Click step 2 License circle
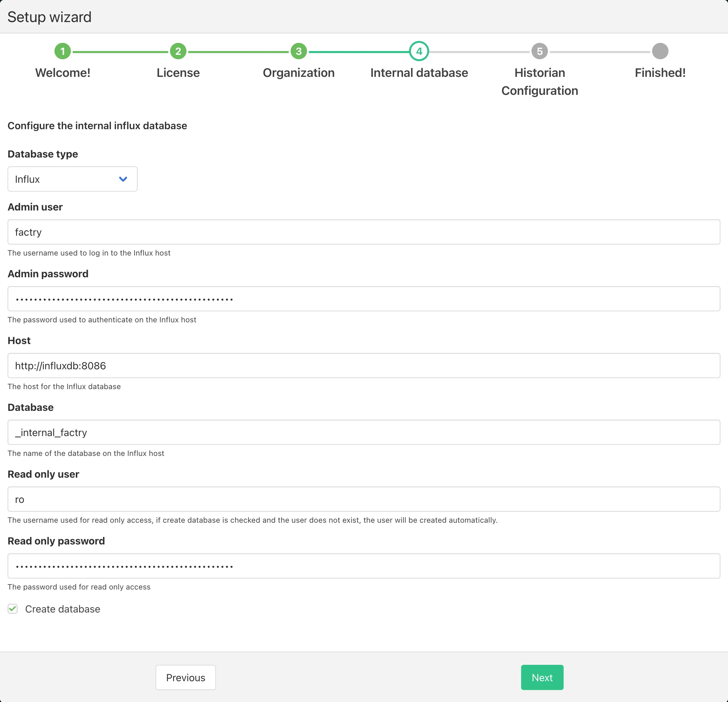The width and height of the screenshot is (728, 702). 178,51
